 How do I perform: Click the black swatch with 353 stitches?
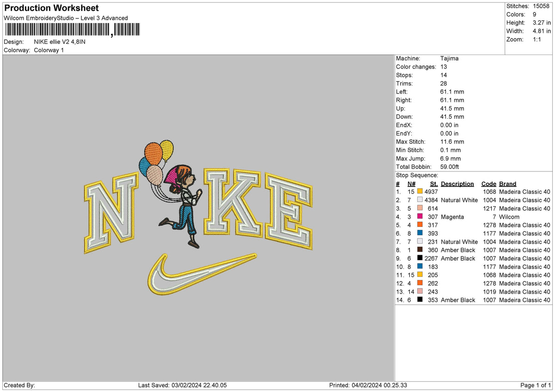[x=419, y=300]
